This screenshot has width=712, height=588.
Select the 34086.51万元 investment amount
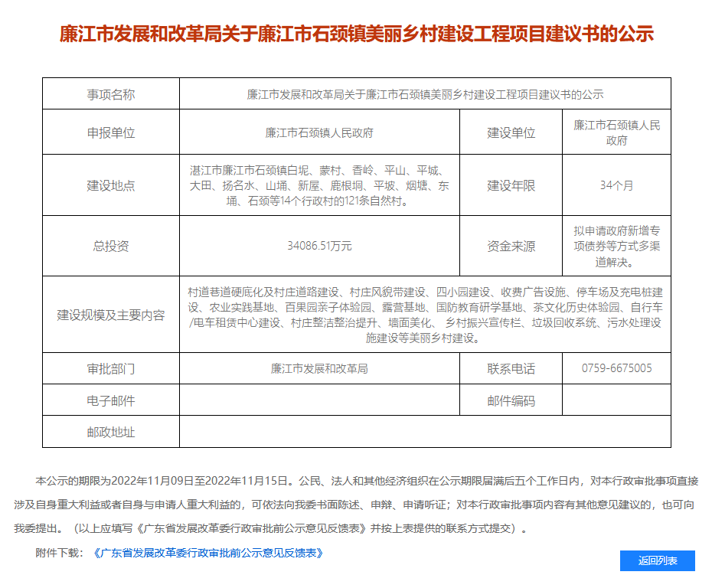point(319,246)
